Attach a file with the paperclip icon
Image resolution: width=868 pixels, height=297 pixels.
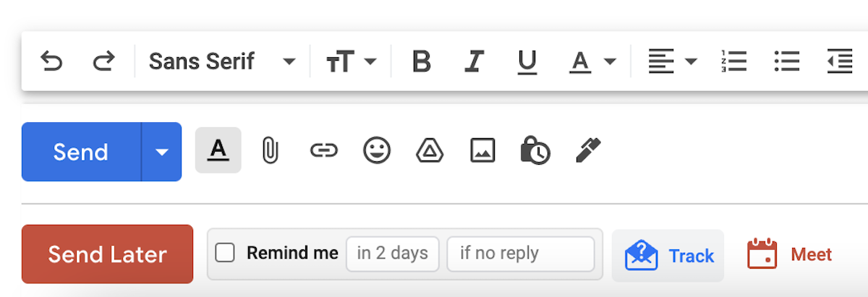270,151
